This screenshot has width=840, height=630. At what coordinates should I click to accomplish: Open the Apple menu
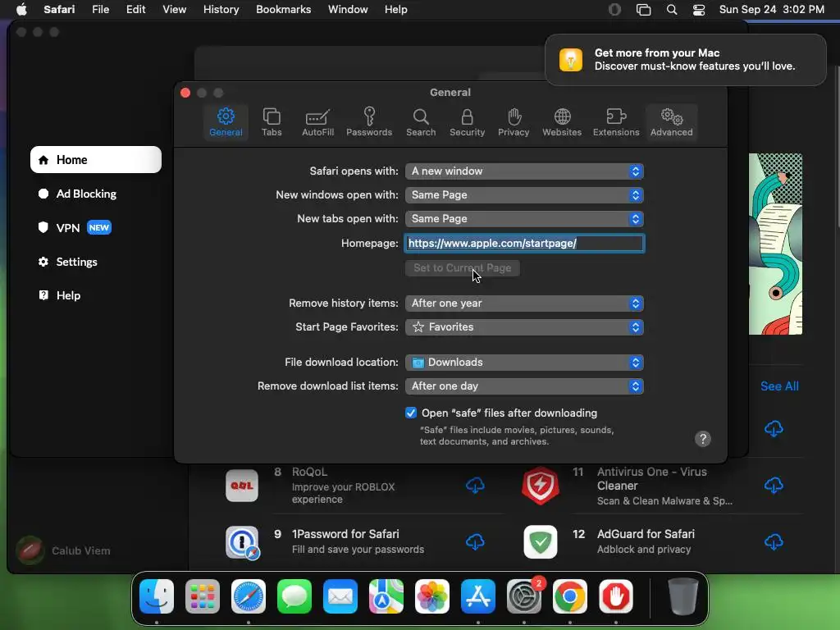[x=21, y=10]
